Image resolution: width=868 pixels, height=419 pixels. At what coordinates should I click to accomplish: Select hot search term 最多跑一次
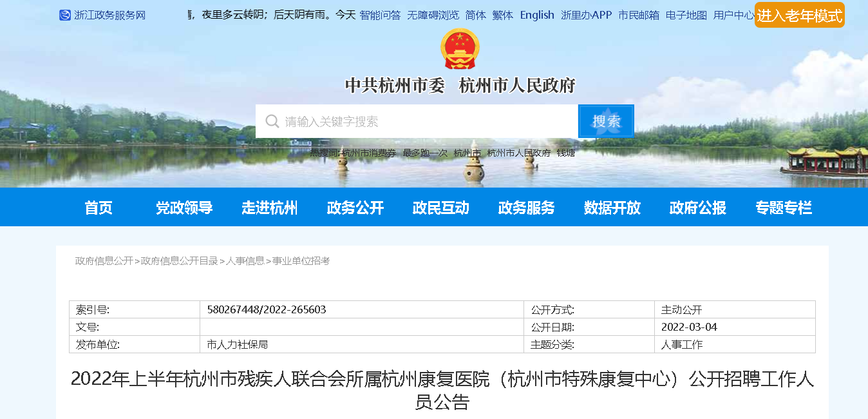click(x=425, y=153)
